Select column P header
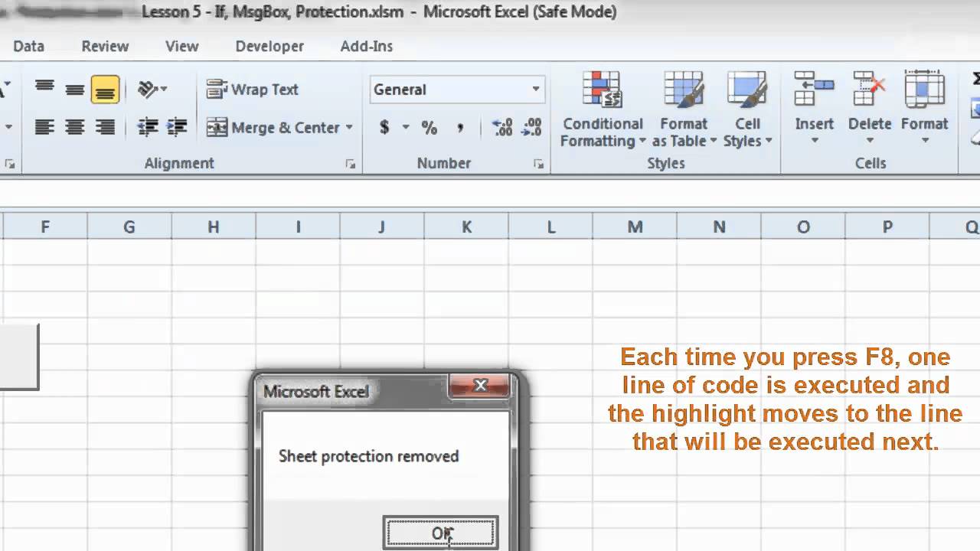980x551 pixels. click(887, 227)
